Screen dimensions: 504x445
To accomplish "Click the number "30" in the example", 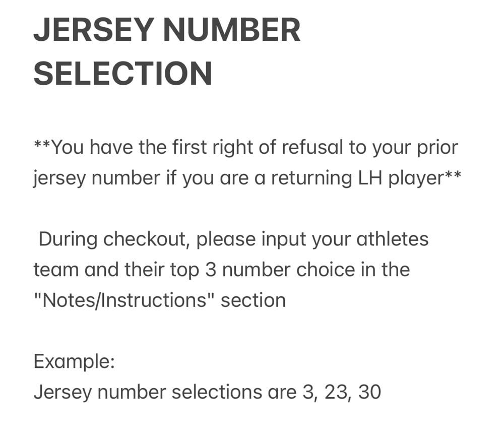I will 369,392.
